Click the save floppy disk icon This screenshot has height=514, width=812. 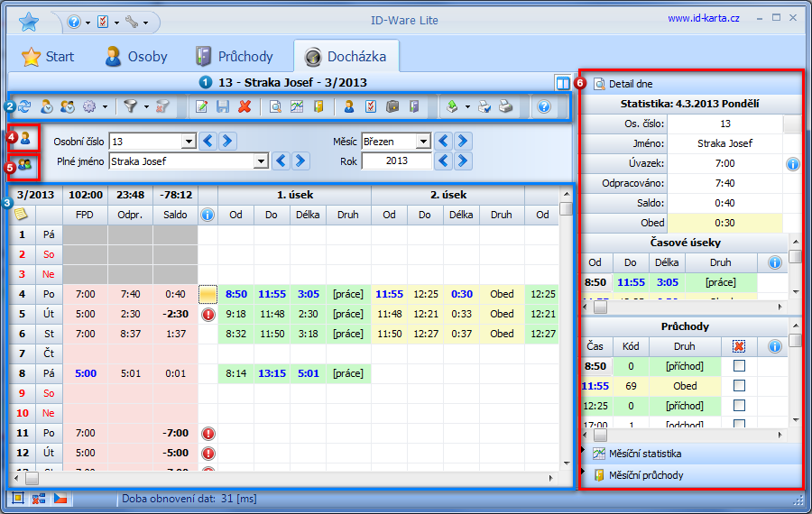(x=223, y=106)
